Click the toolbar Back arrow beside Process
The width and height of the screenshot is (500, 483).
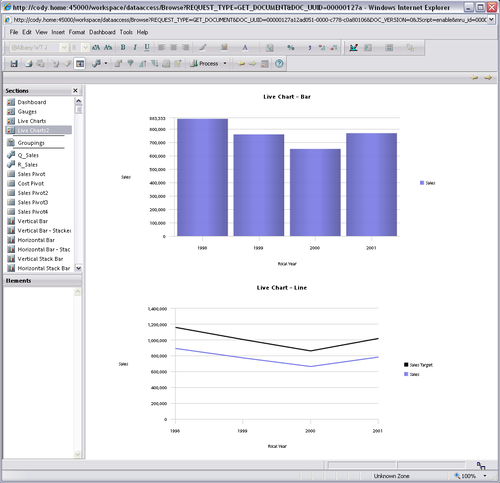pos(241,63)
